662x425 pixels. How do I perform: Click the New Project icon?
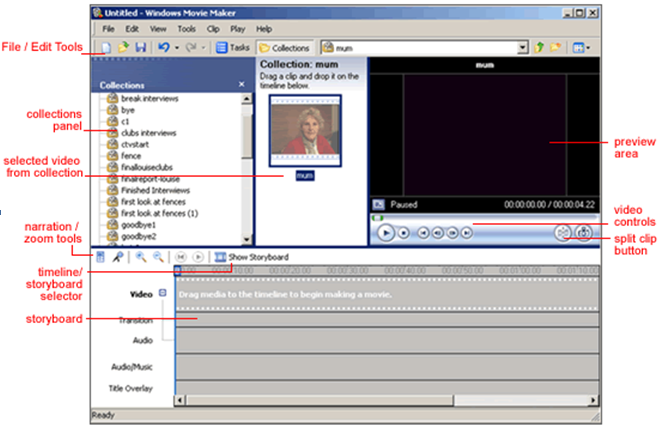pyautogui.click(x=106, y=47)
